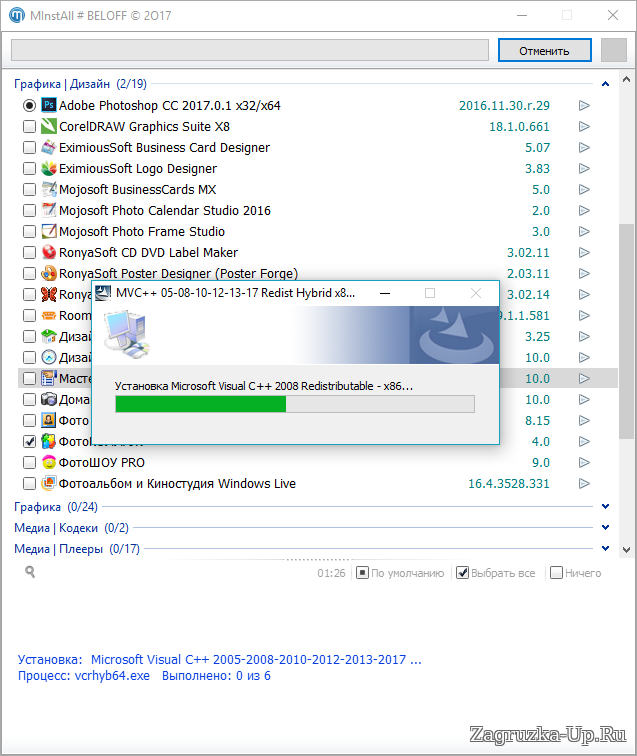Click the Графика (0/24) heading
This screenshot has height=756, width=637.
pos(56,507)
